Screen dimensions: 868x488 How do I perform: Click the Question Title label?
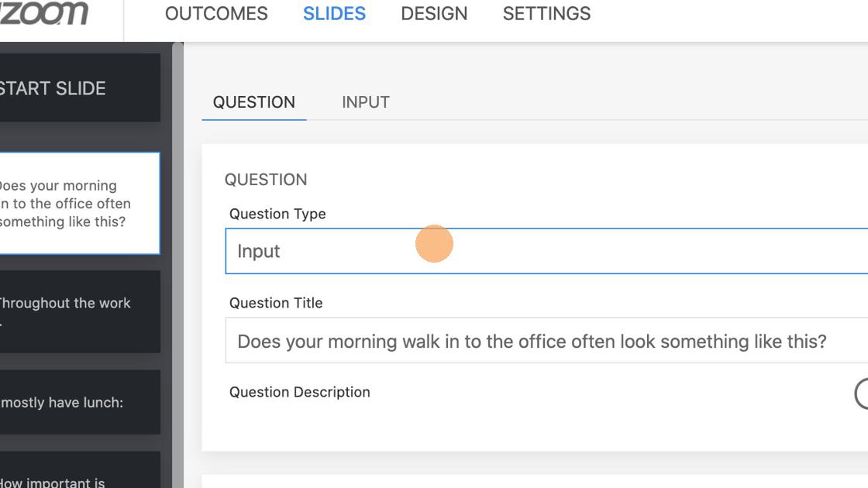click(x=276, y=303)
